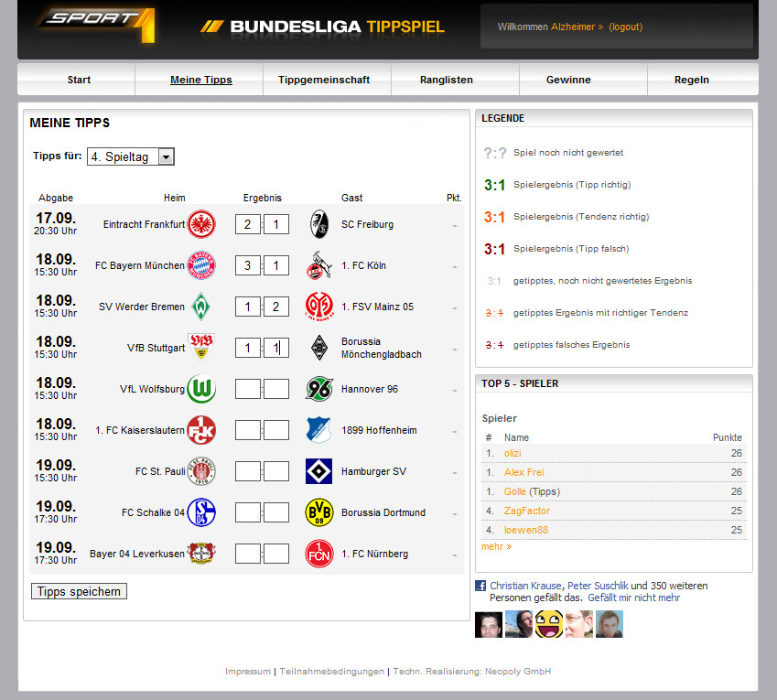Click the Hannover 96 club crest
The width and height of the screenshot is (777, 700).
pos(319,389)
